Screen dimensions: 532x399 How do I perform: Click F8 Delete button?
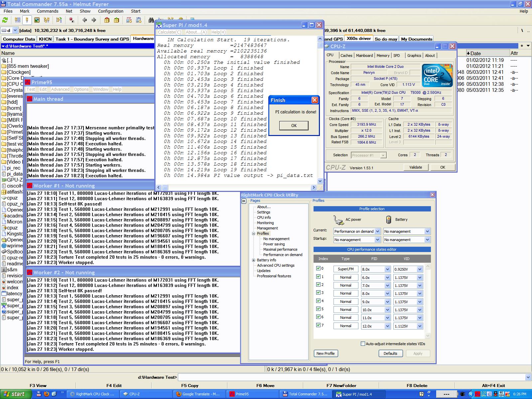click(417, 385)
